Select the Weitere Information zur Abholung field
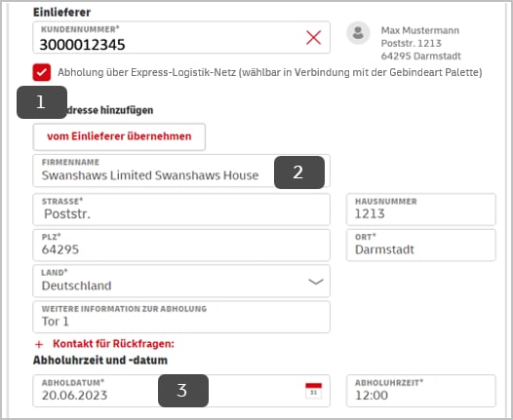The image size is (513, 420). click(x=181, y=317)
